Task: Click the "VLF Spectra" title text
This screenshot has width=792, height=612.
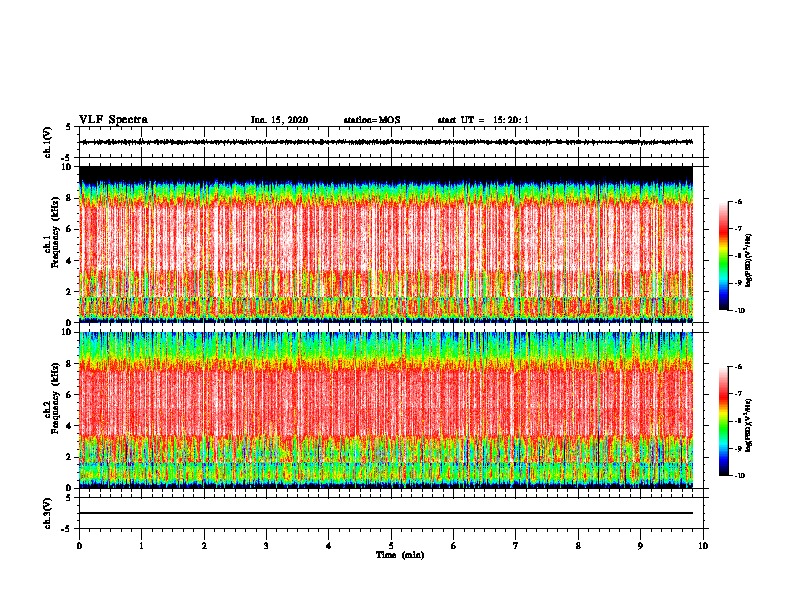Action: point(113,120)
